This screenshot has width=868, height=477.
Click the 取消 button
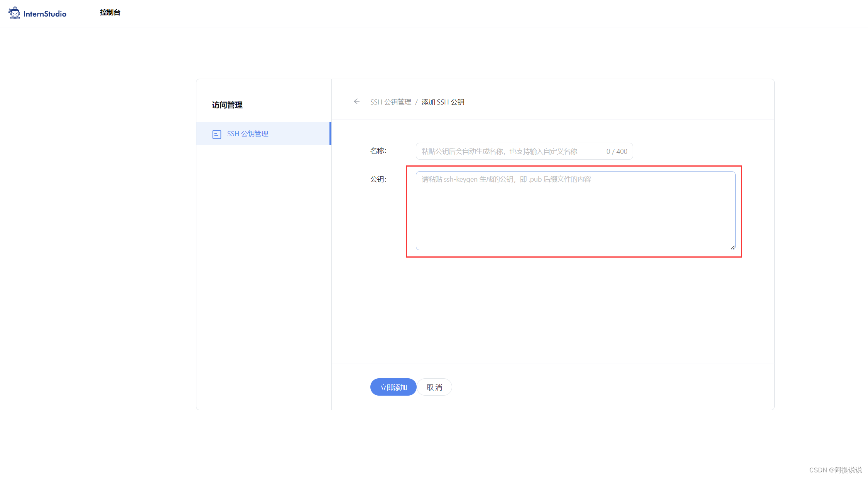[434, 387]
